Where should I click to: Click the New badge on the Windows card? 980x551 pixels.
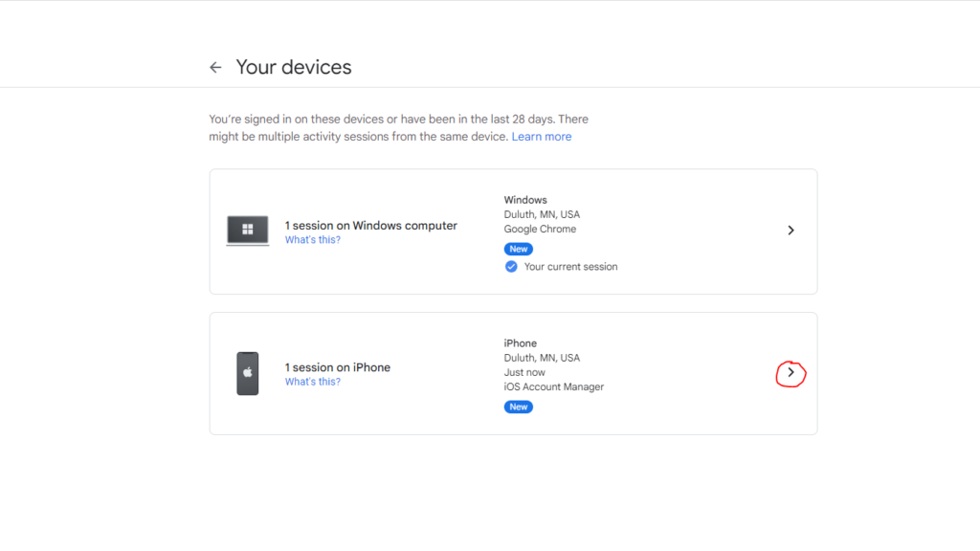(x=518, y=249)
